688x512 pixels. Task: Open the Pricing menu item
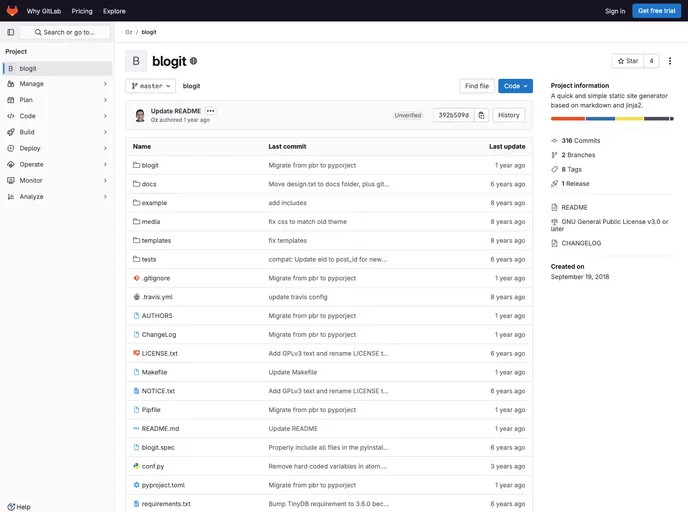click(x=82, y=11)
